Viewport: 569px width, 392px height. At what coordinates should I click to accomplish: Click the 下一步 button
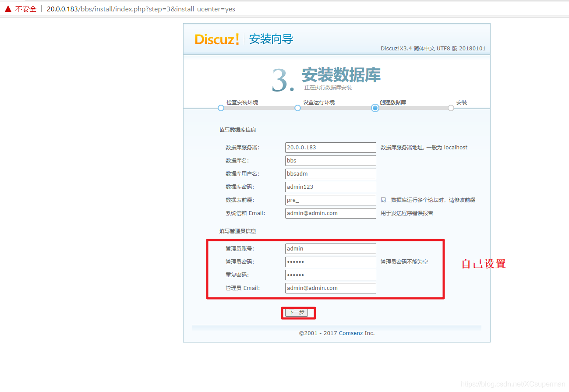[297, 312]
